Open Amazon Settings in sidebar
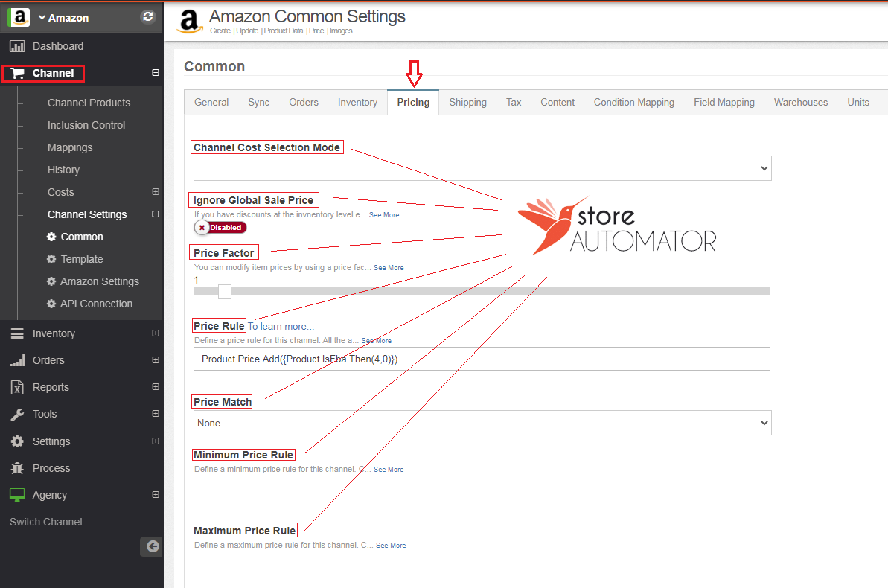 click(x=100, y=281)
